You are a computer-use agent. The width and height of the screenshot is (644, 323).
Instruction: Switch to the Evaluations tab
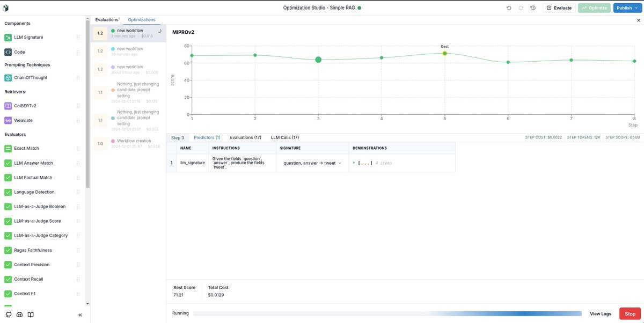[x=107, y=20]
